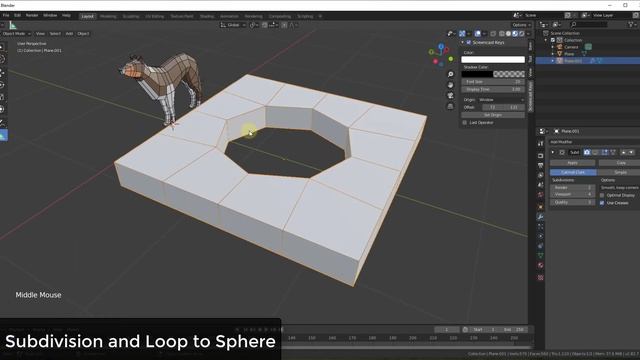640x360 pixels.
Task: Collapse the Screencast Keys panel triangle
Action: pyautogui.click(x=462, y=42)
